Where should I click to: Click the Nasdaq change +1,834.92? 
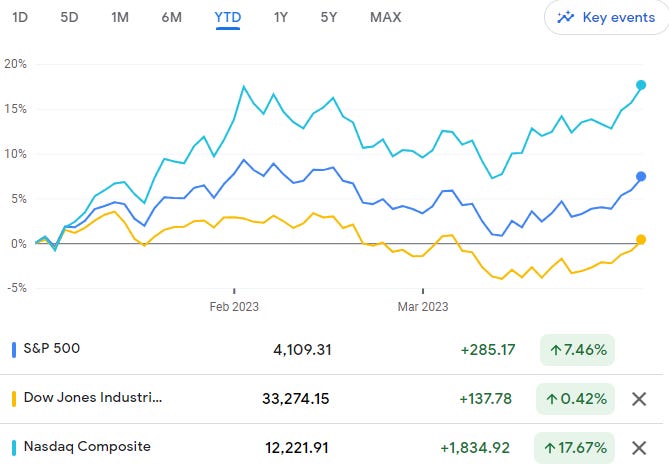[x=475, y=448]
